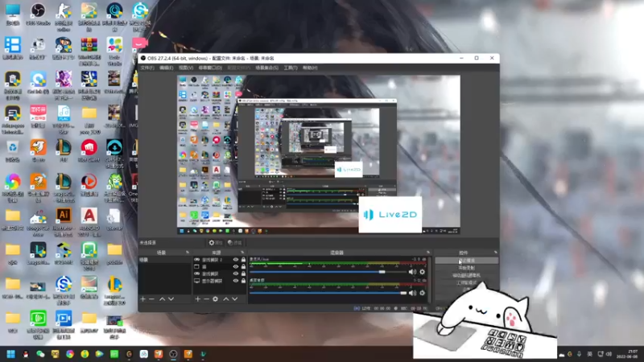Remove selected source with the minus icon
The image size is (644, 362).
[206, 298]
